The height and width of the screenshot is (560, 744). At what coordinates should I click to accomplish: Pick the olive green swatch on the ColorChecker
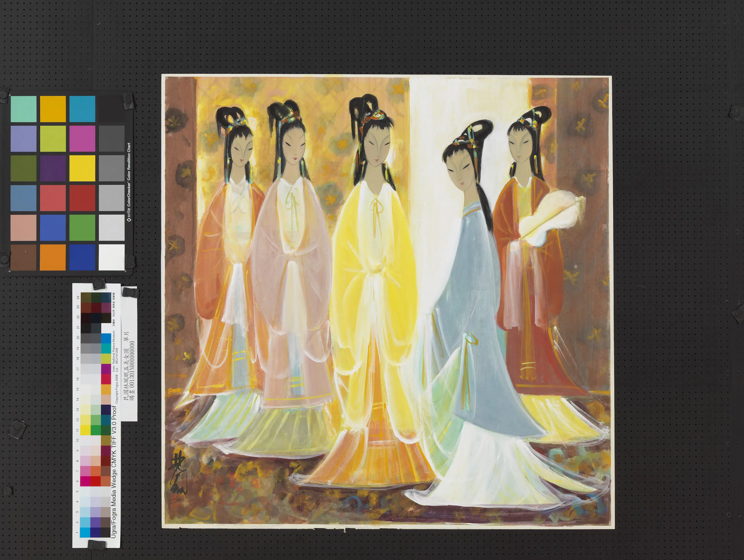tap(23, 168)
